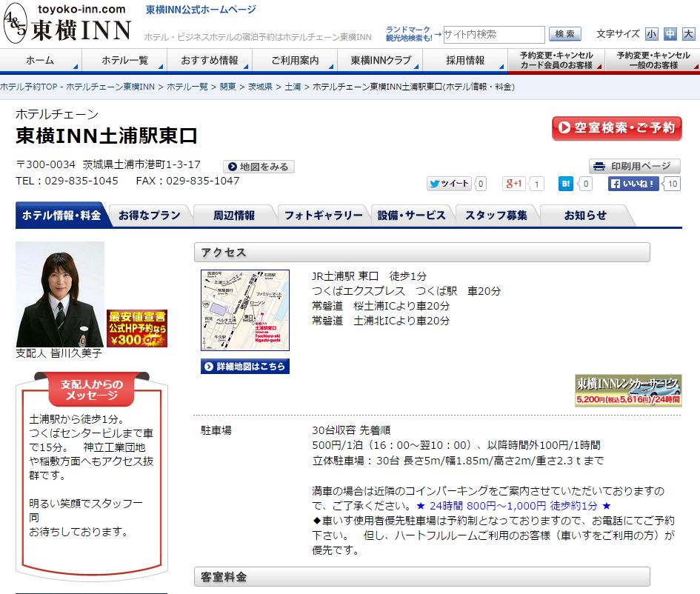
Task: Click the manager 皆川久美子 photo
Action: (60, 295)
